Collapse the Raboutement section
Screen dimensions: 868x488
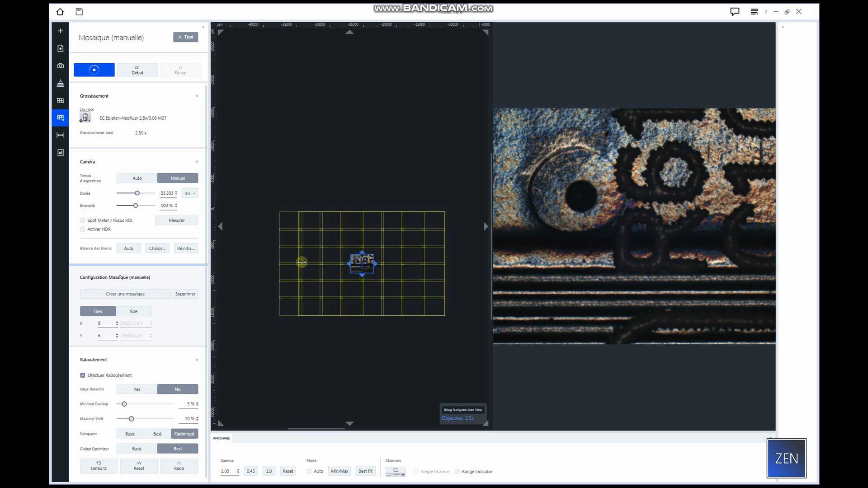[x=197, y=360]
